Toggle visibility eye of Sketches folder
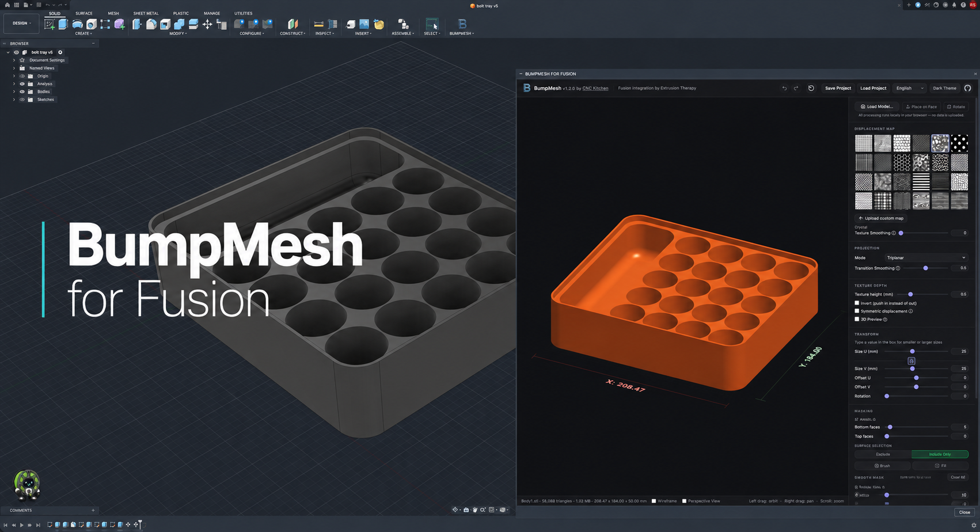This screenshot has width=980, height=532. (22, 100)
